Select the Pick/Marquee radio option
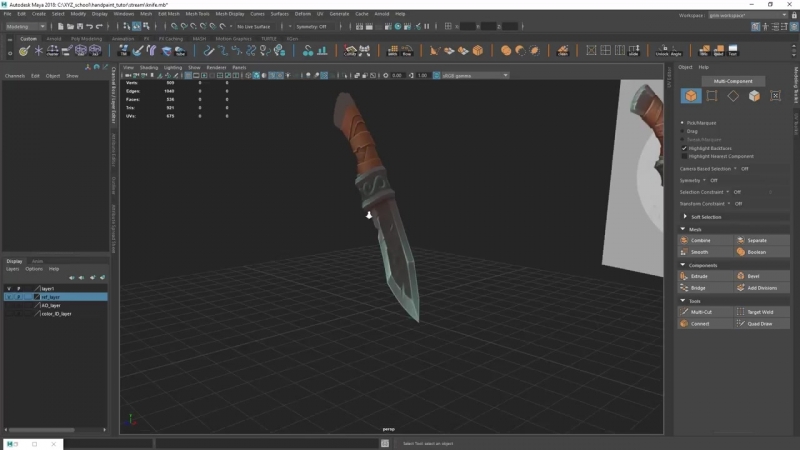800x450 pixels. point(683,123)
